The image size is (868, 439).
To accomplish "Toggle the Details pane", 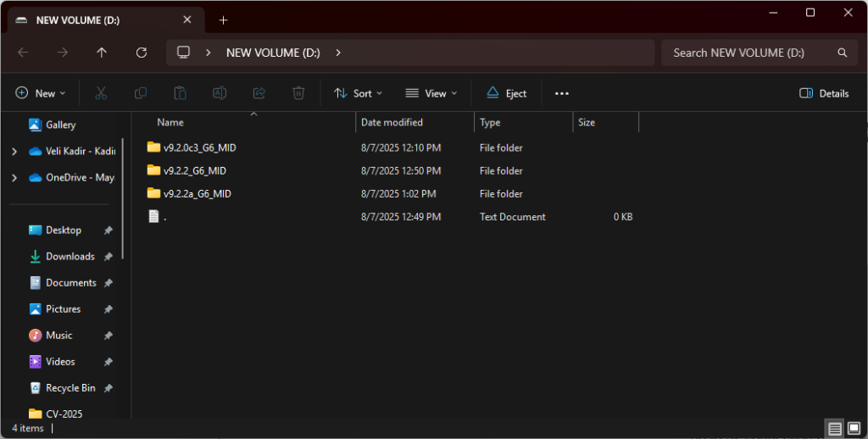I will pyautogui.click(x=824, y=93).
